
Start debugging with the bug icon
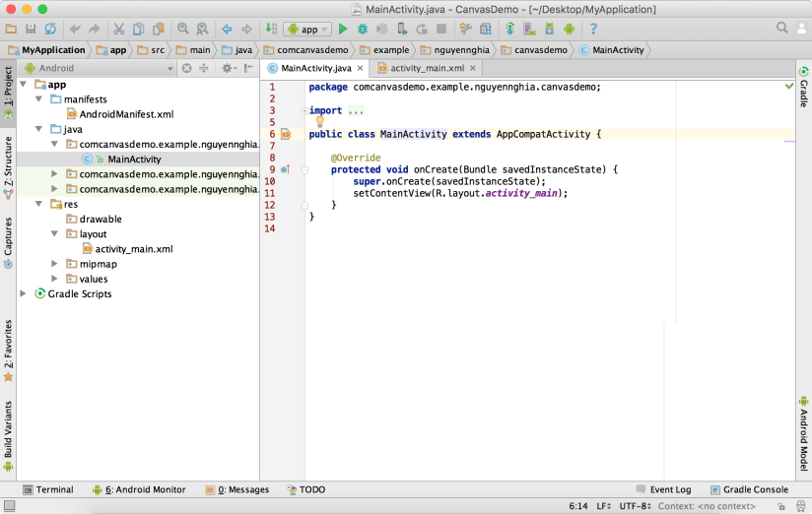click(363, 29)
